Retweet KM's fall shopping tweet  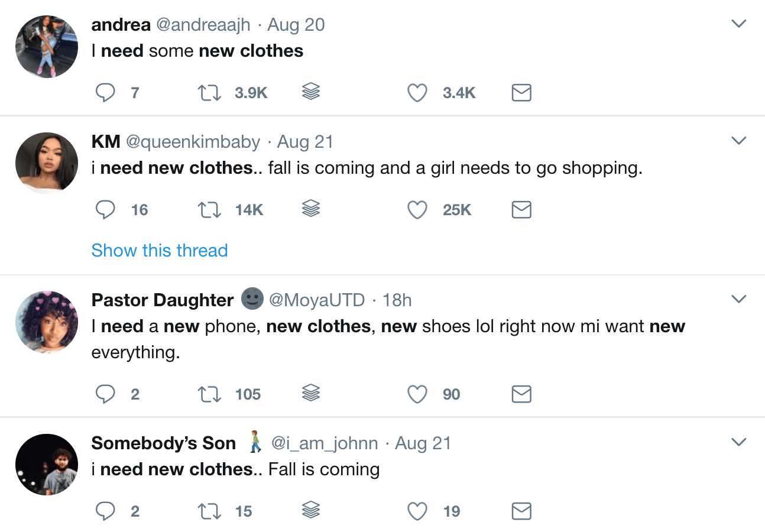208,209
